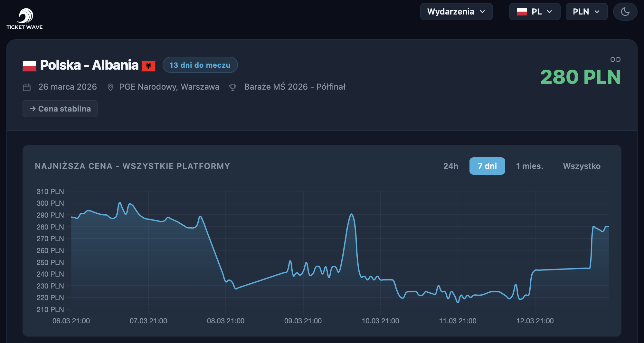The height and width of the screenshot is (343, 644).
Task: Toggle dark mode moon icon
Action: (625, 12)
